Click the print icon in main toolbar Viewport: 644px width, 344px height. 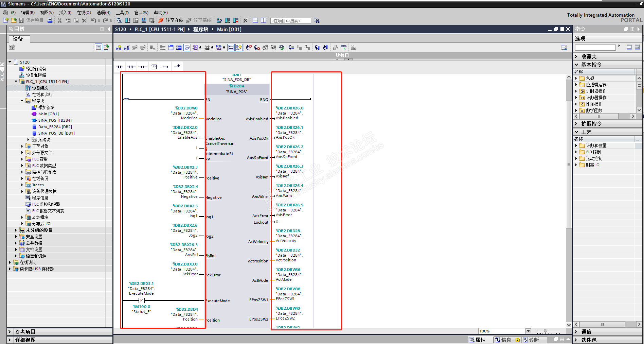click(50, 20)
